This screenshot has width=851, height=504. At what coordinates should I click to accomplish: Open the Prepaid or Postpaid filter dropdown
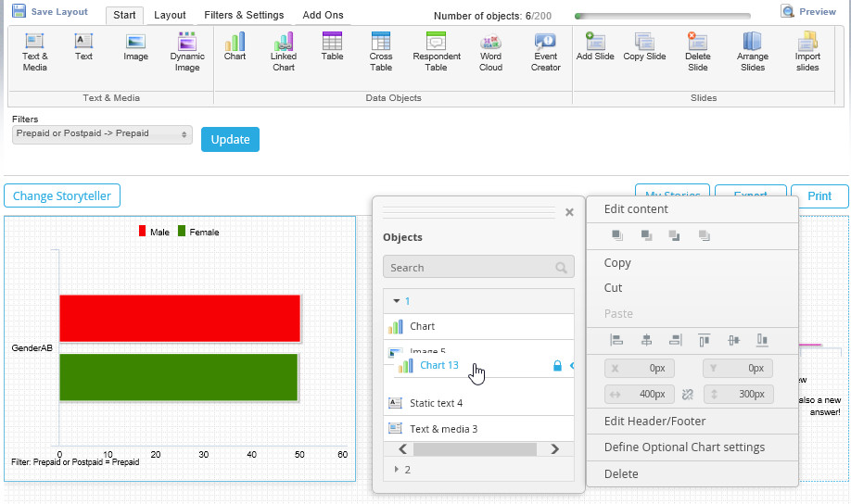[102, 134]
